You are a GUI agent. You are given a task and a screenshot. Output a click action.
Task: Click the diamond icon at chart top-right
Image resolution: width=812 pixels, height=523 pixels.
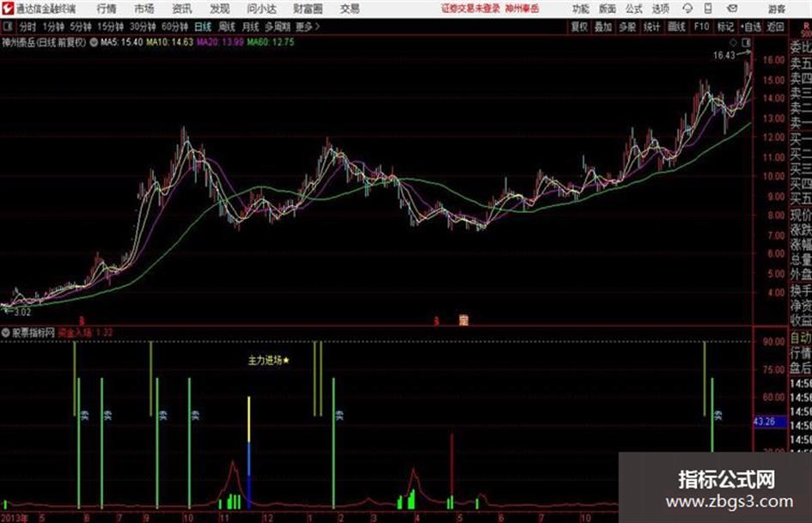coord(733,42)
